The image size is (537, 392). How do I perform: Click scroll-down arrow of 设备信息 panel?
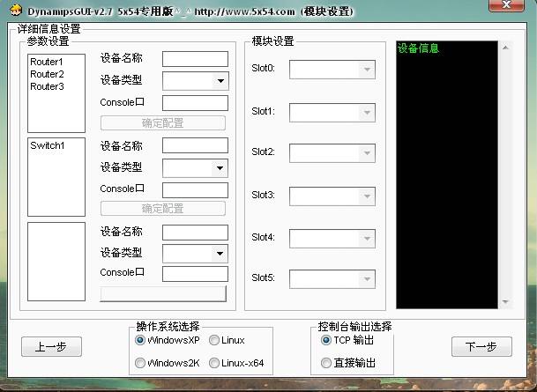click(x=505, y=301)
